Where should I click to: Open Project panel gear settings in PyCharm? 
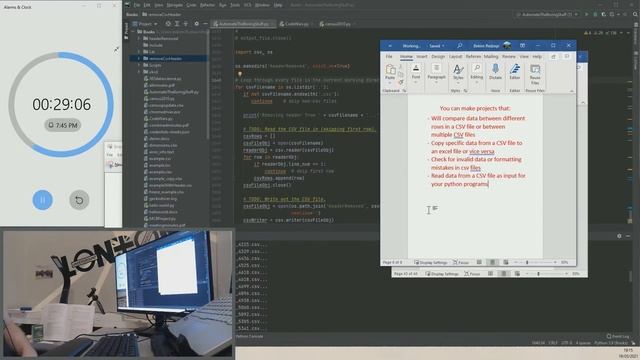pyautogui.click(x=196, y=24)
